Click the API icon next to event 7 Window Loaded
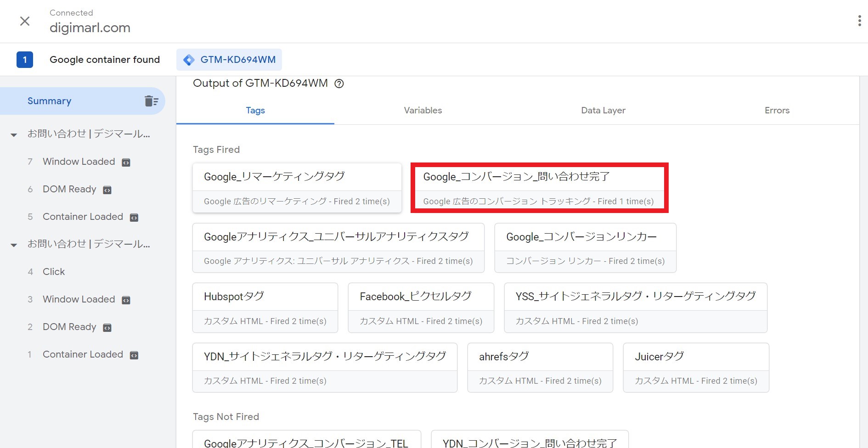 click(x=126, y=162)
